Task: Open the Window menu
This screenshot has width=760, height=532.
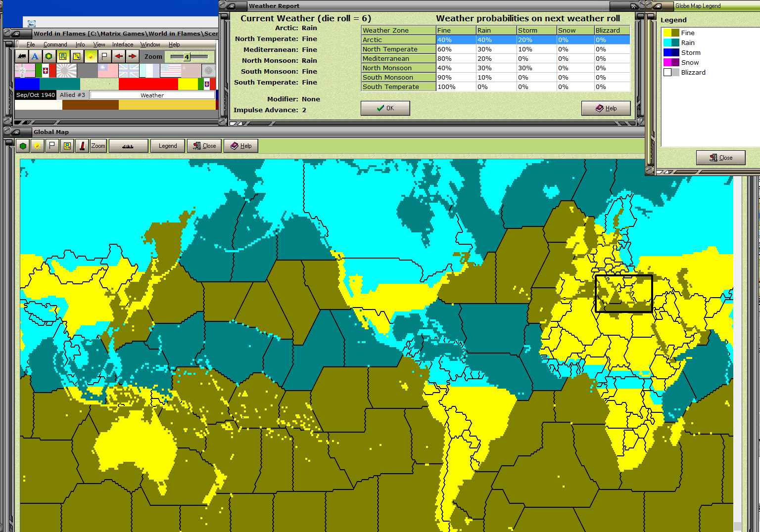Action: (x=150, y=44)
